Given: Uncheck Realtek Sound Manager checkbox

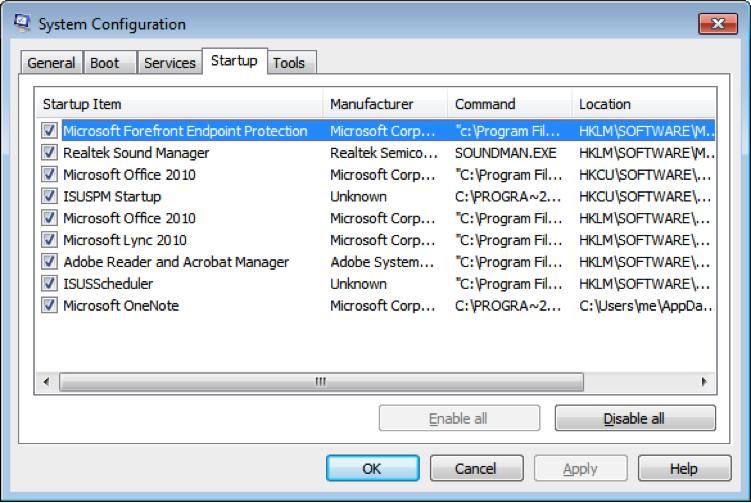Looking at the screenshot, I should [x=49, y=152].
